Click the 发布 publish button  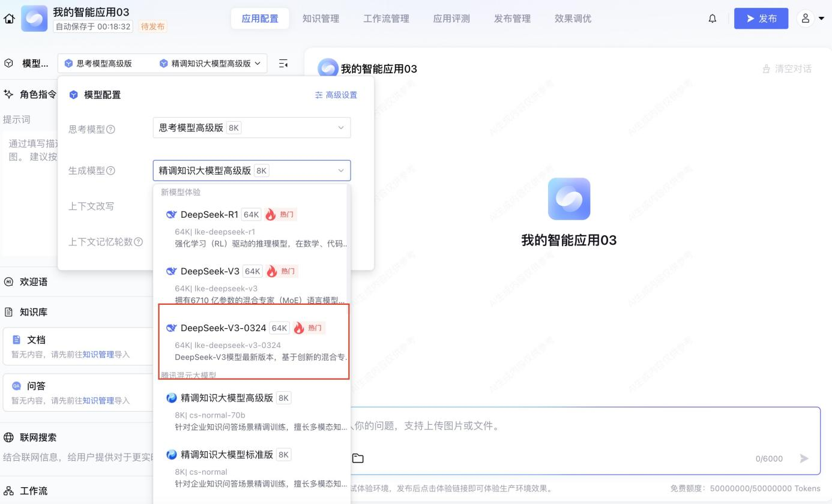pos(761,19)
